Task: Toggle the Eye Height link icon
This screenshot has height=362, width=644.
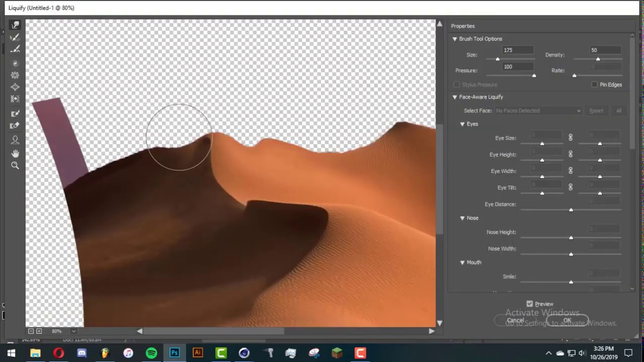Action: pos(571,154)
